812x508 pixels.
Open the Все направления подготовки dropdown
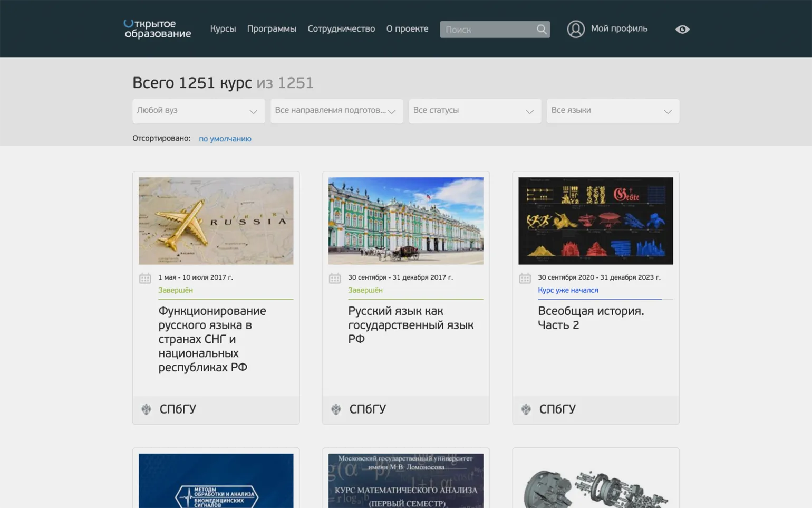pyautogui.click(x=336, y=111)
